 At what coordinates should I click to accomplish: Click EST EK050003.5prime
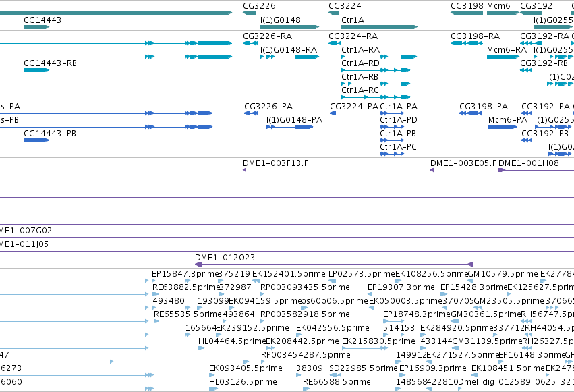(372, 308)
